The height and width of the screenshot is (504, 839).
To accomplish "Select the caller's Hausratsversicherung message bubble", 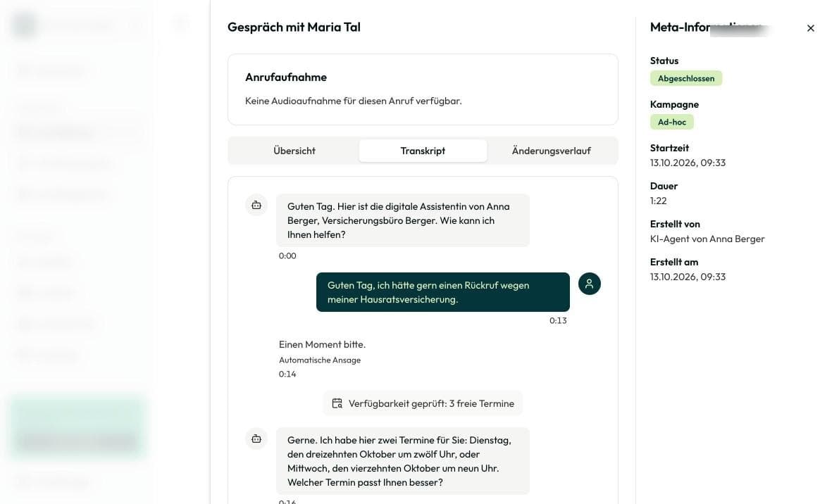I will [x=442, y=292].
